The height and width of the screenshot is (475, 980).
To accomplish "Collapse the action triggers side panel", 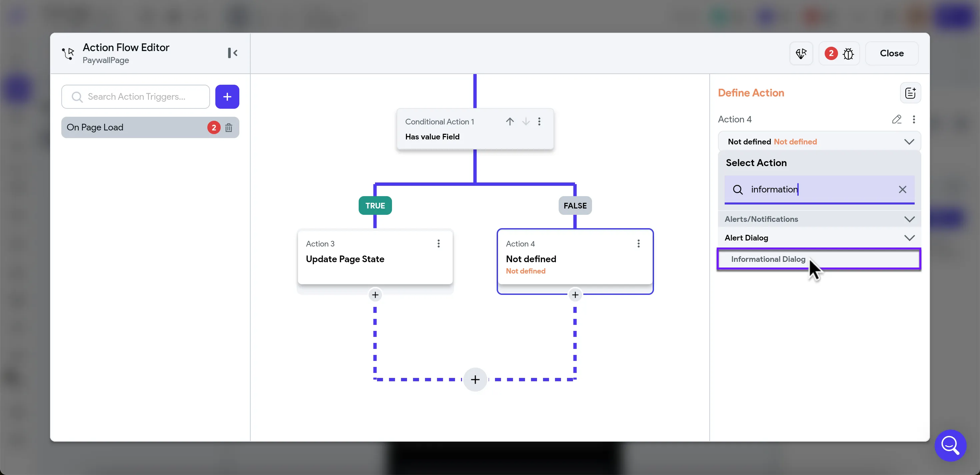I will click(x=232, y=53).
